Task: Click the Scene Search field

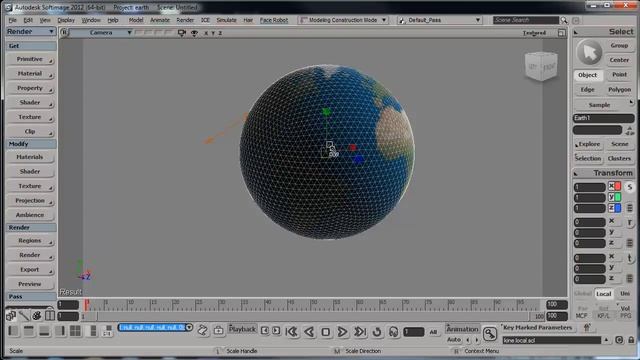Action: [x=525, y=20]
